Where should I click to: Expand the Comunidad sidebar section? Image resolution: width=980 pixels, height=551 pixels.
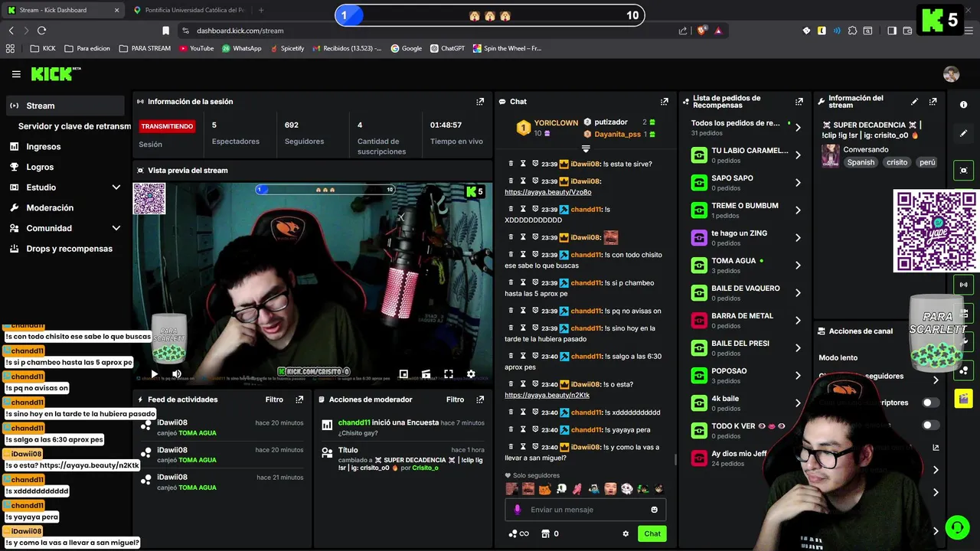(116, 228)
